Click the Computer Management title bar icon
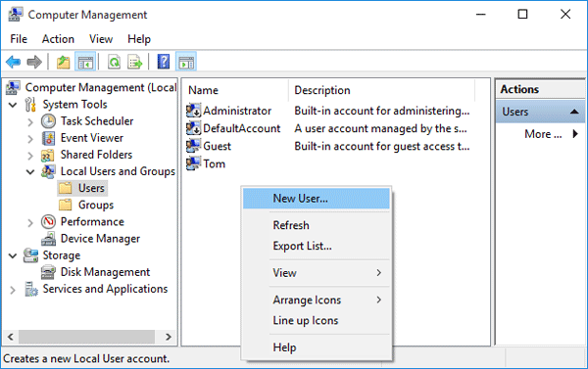588x369 pixels. pyautogui.click(x=16, y=15)
